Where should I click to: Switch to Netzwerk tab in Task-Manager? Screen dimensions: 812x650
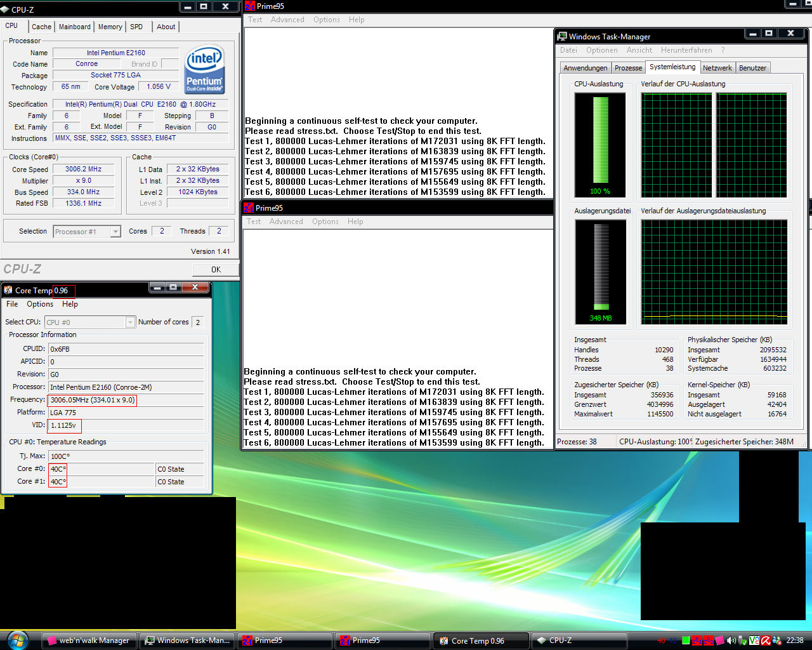pos(717,68)
